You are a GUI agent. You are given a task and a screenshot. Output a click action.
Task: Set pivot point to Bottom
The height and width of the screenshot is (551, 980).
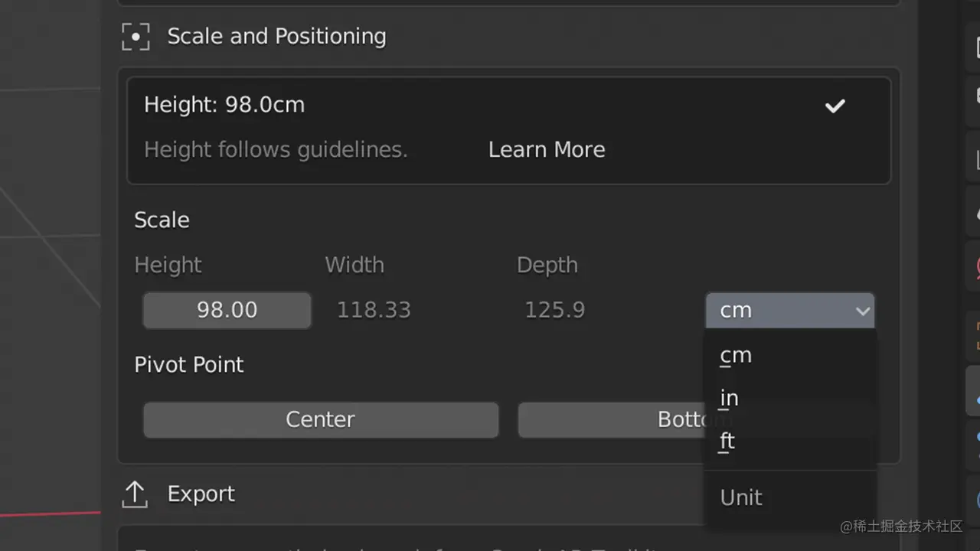click(610, 419)
